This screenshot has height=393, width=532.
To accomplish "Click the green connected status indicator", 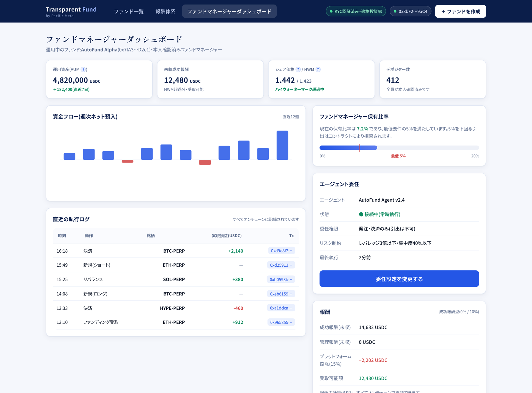I will click(x=361, y=214).
